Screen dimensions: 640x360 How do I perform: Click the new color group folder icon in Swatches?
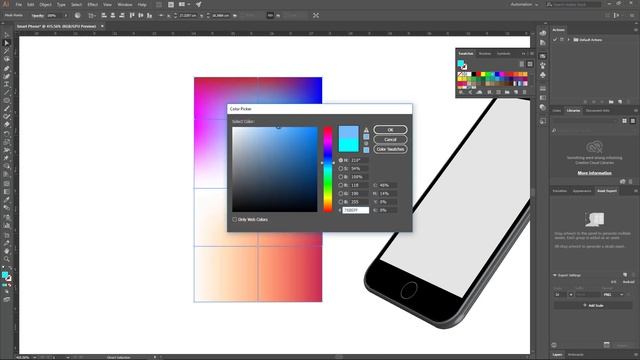click(x=507, y=93)
